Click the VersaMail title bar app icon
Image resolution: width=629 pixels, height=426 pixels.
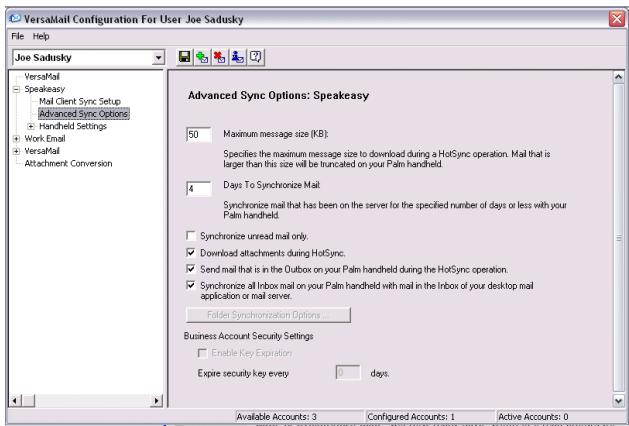(x=15, y=18)
